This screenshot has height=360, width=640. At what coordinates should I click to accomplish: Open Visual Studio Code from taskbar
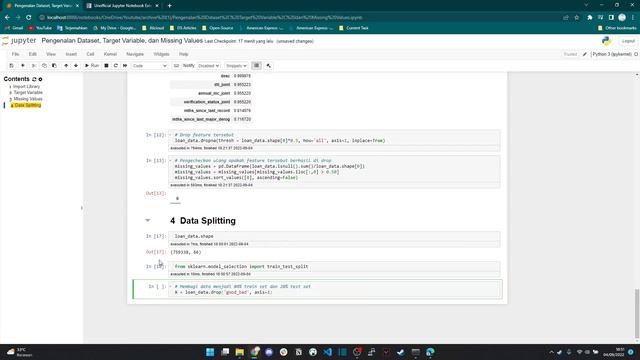(x=328, y=352)
